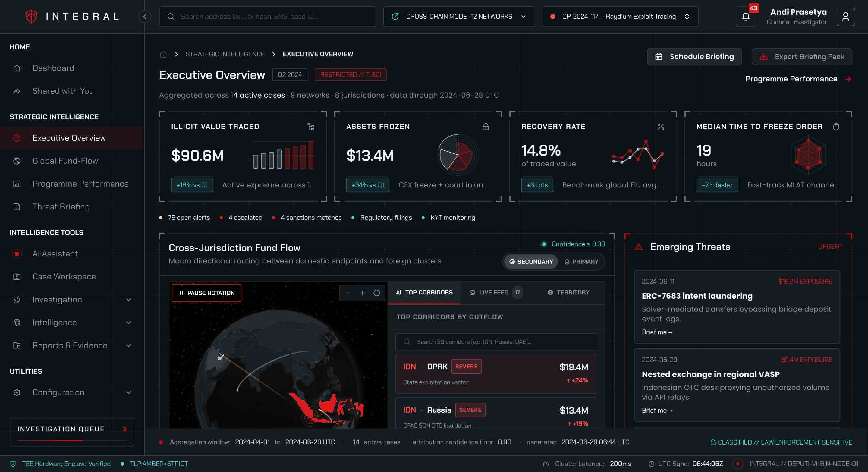Switch to the Territory tab
Screen dimensions: 868x472
[568, 292]
